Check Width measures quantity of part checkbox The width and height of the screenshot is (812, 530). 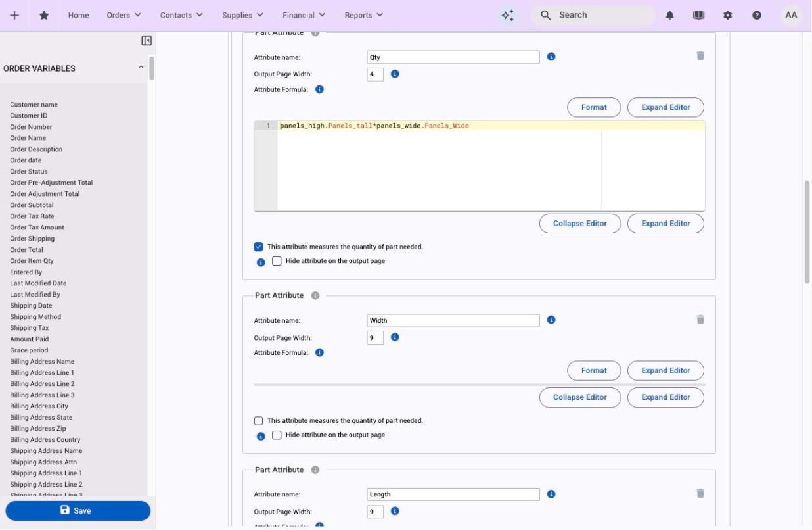tap(258, 421)
